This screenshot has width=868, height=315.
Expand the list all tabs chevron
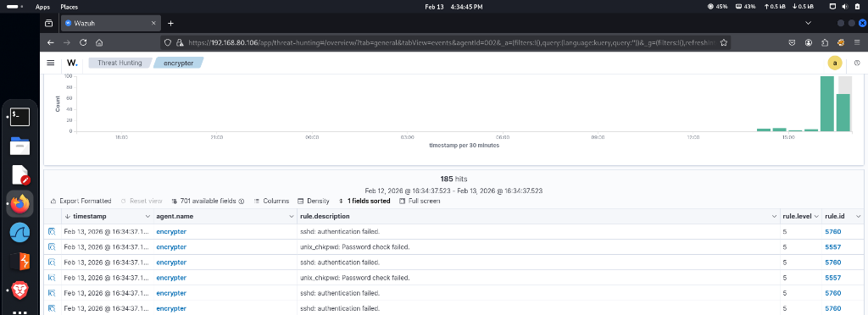(x=808, y=23)
